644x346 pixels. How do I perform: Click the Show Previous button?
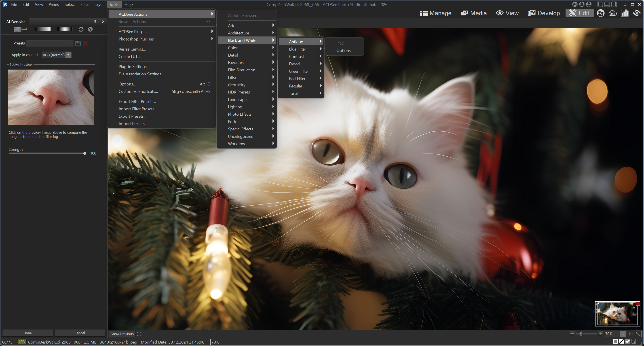122,334
